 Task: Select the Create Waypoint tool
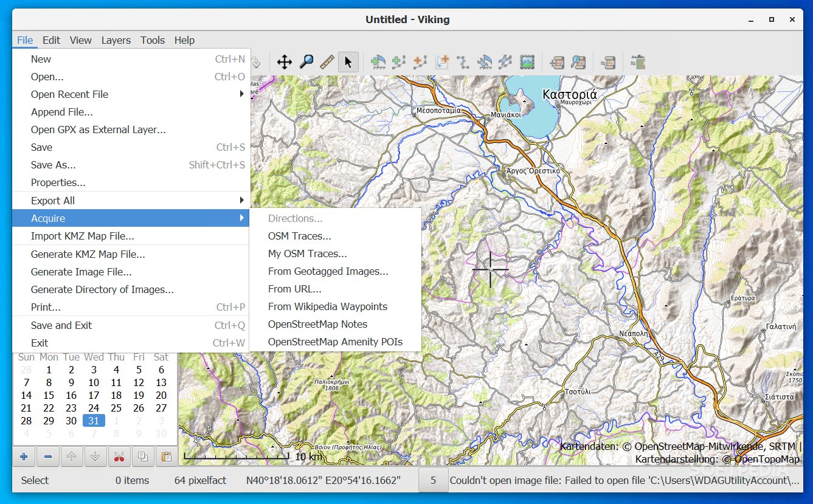point(378,61)
